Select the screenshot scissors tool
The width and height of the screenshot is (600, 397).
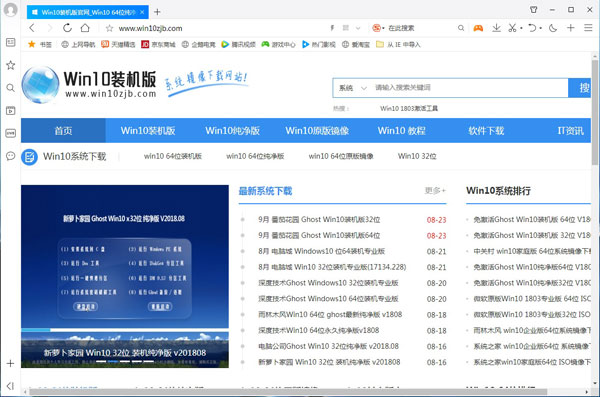pyautogui.click(x=512, y=28)
